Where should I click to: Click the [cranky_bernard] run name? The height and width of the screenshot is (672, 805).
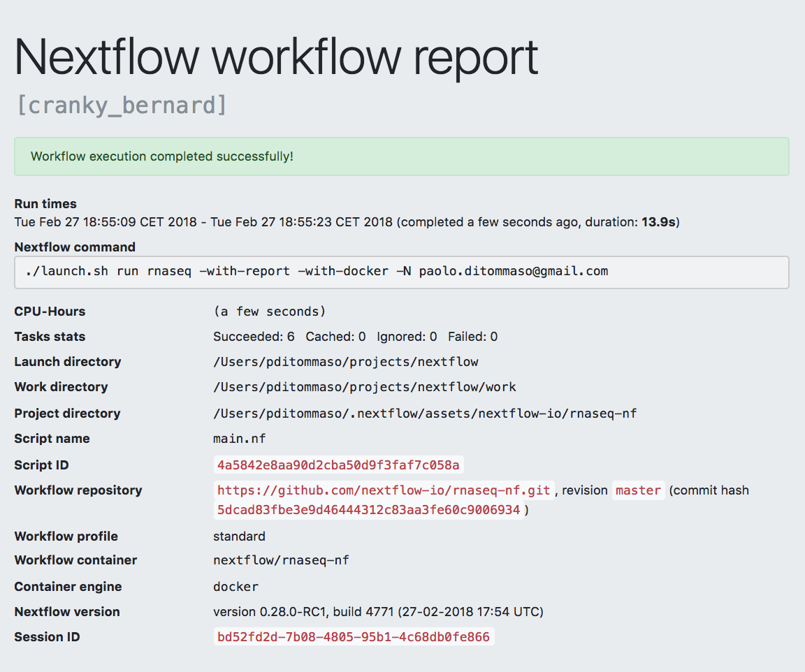point(121,105)
